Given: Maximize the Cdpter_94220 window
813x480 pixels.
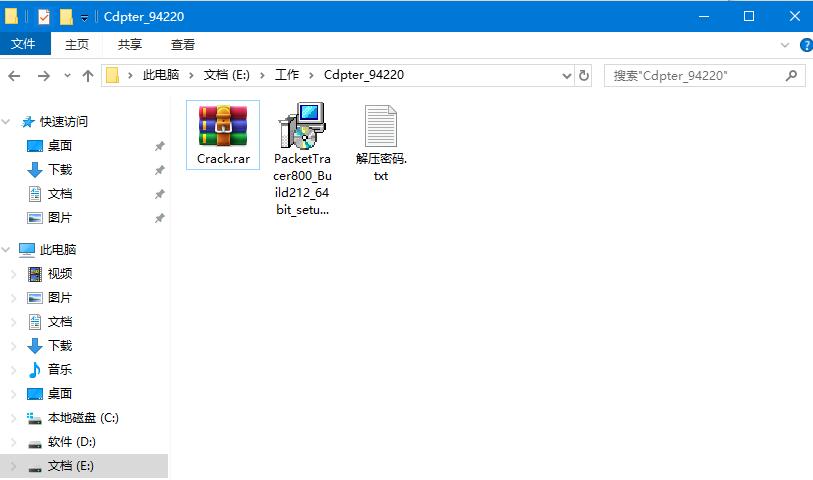Looking at the screenshot, I should tap(749, 17).
